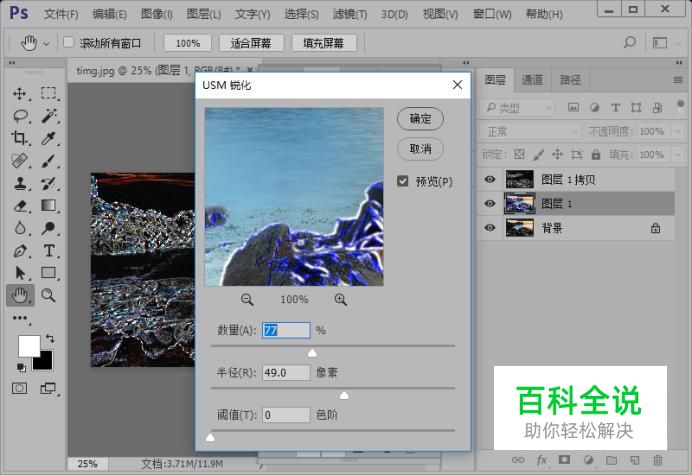Screen dimensions: 692x475
Task: Select the Horizontal Type tool
Action: 49,251
